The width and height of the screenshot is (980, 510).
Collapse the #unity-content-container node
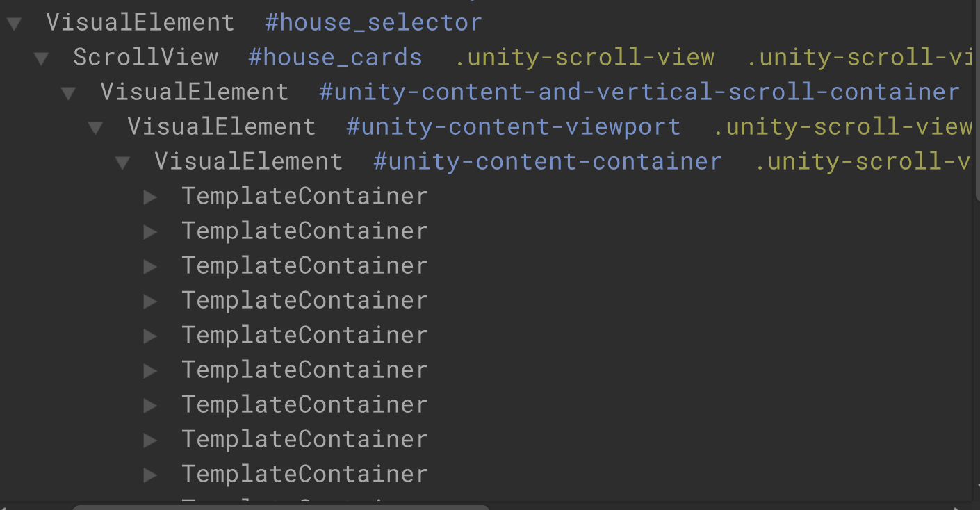click(122, 161)
